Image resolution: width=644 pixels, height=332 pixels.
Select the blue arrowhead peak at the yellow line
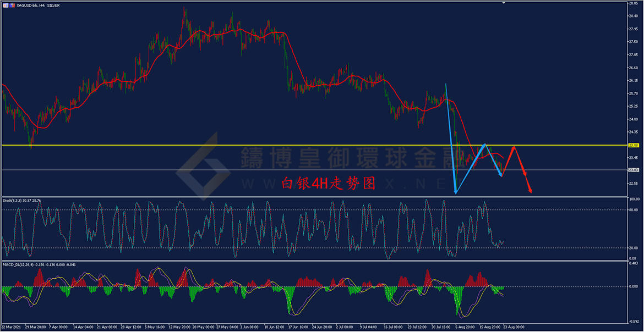(x=485, y=145)
